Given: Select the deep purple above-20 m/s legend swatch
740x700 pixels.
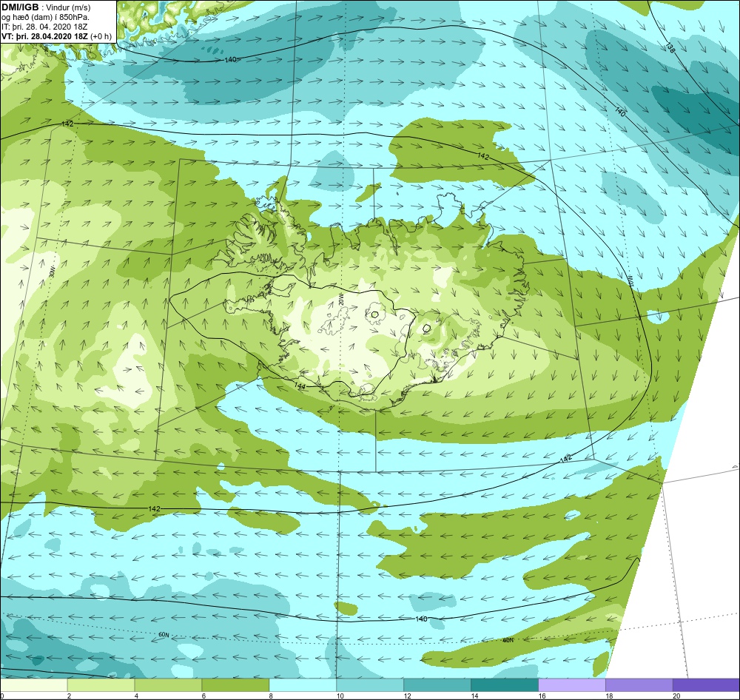Looking at the screenshot, I should (x=706, y=684).
